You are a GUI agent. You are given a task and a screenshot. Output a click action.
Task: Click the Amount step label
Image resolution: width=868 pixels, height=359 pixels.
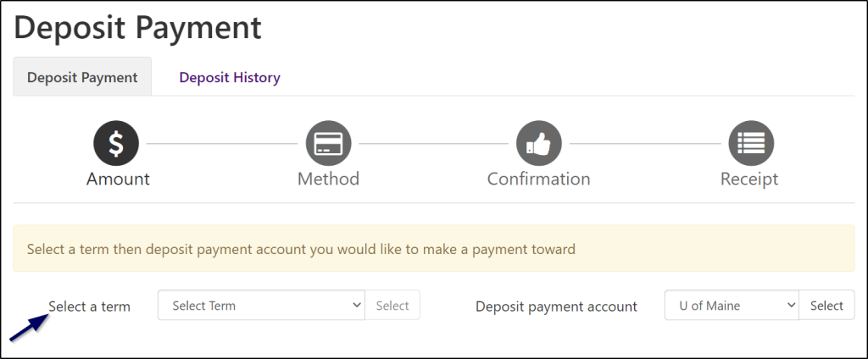tap(118, 179)
